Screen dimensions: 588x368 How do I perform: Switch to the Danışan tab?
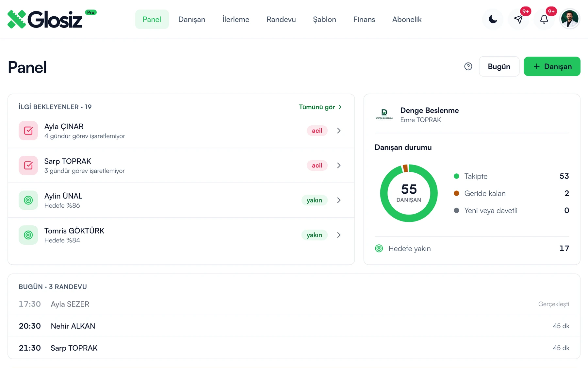(x=192, y=19)
